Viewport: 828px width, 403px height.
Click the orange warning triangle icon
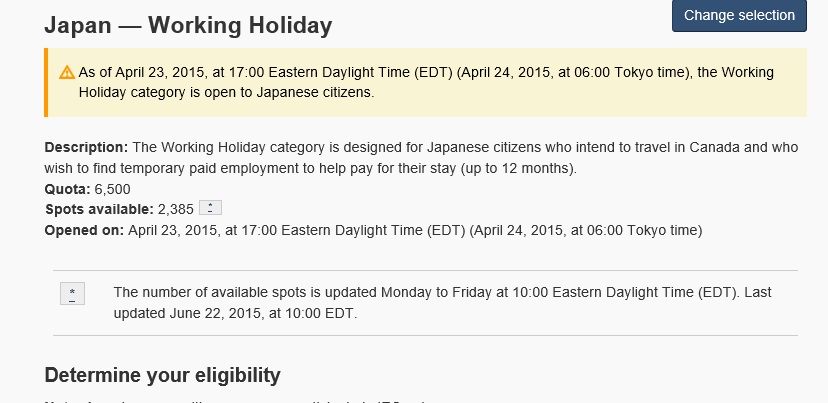[67, 73]
